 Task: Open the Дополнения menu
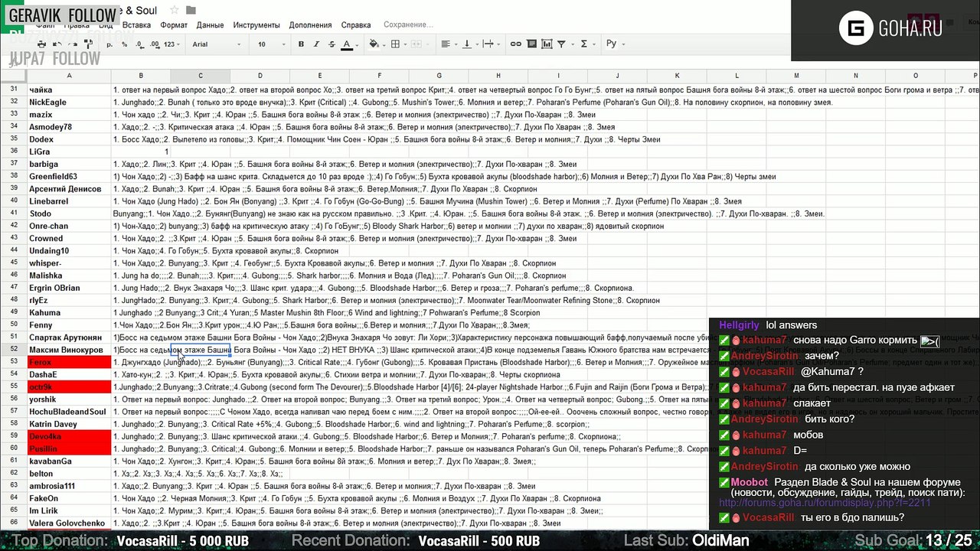310,24
